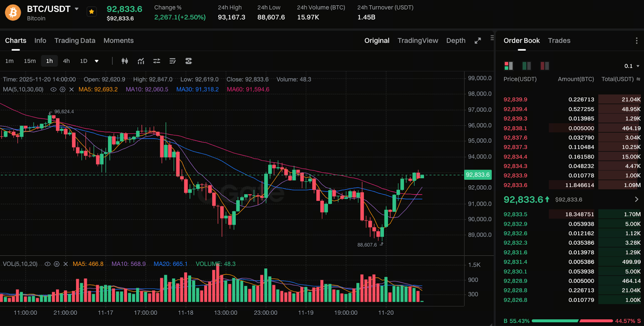The width and height of the screenshot is (644, 326).
Task: Hide the MA indicator with eye icon
Action: 53,89
